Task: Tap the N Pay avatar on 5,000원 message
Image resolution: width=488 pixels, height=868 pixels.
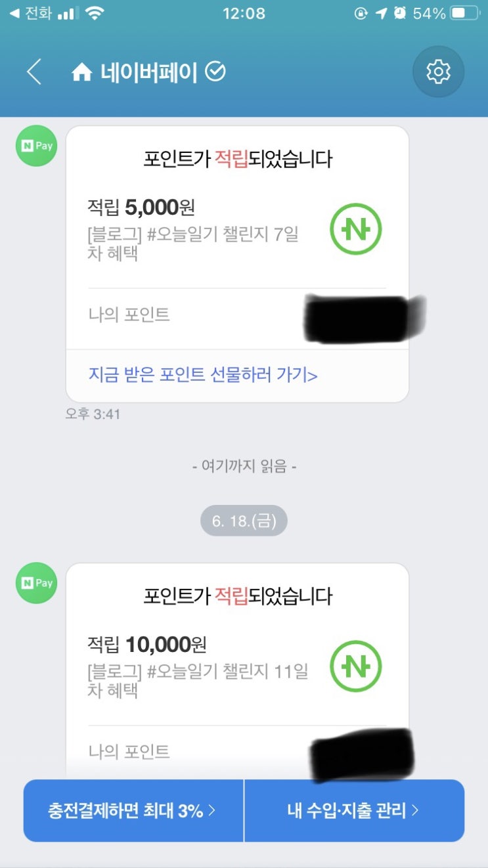Action: (37, 146)
